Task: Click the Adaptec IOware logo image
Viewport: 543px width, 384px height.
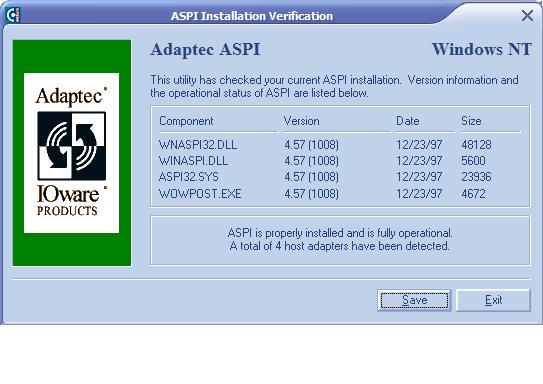Action: click(x=71, y=153)
